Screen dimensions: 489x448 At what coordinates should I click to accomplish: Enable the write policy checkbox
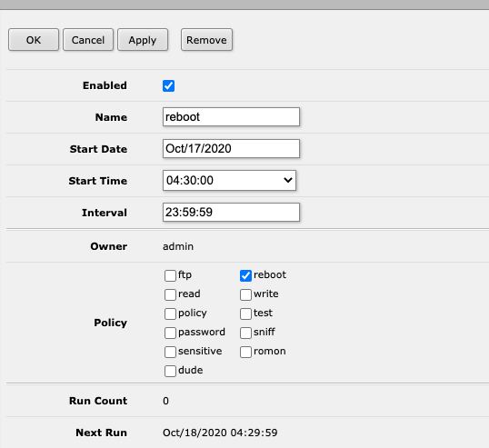245,294
